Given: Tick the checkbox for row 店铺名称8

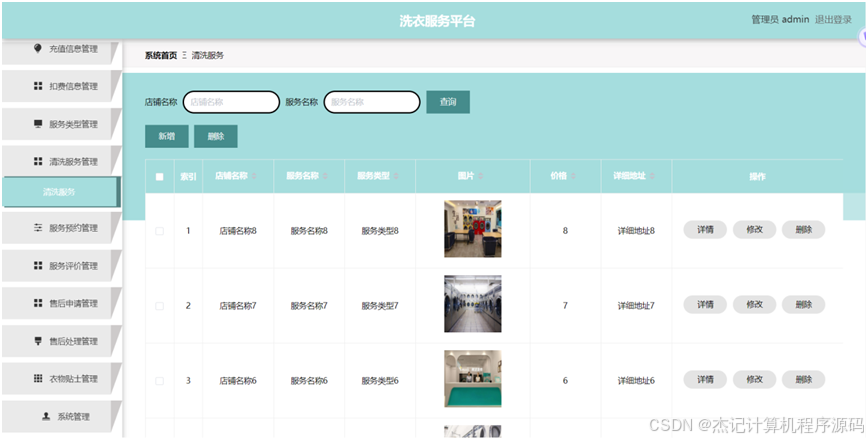Looking at the screenshot, I should click(159, 231).
